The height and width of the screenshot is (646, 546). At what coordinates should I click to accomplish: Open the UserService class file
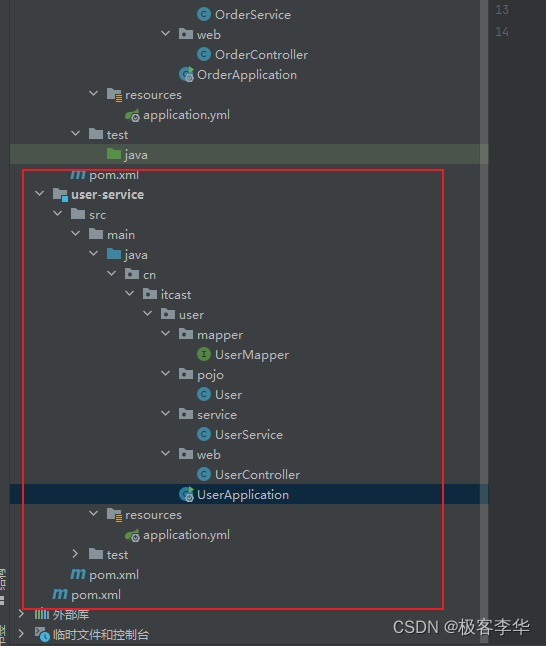click(249, 435)
